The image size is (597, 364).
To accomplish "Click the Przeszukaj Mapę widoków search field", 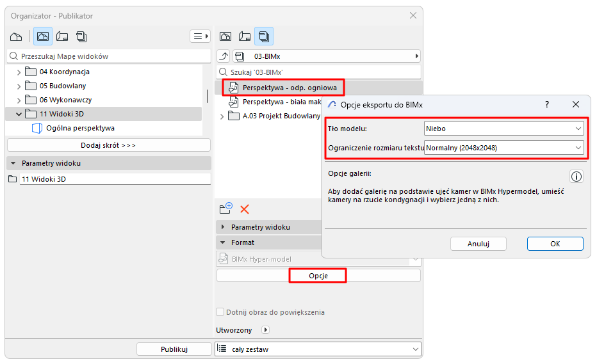I will point(109,56).
